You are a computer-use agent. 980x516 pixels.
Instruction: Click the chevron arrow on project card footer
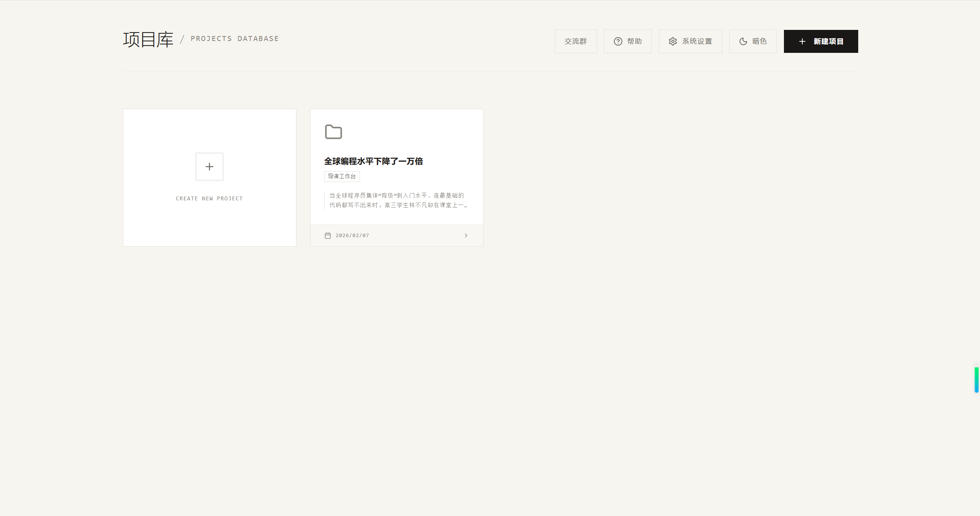(x=466, y=236)
